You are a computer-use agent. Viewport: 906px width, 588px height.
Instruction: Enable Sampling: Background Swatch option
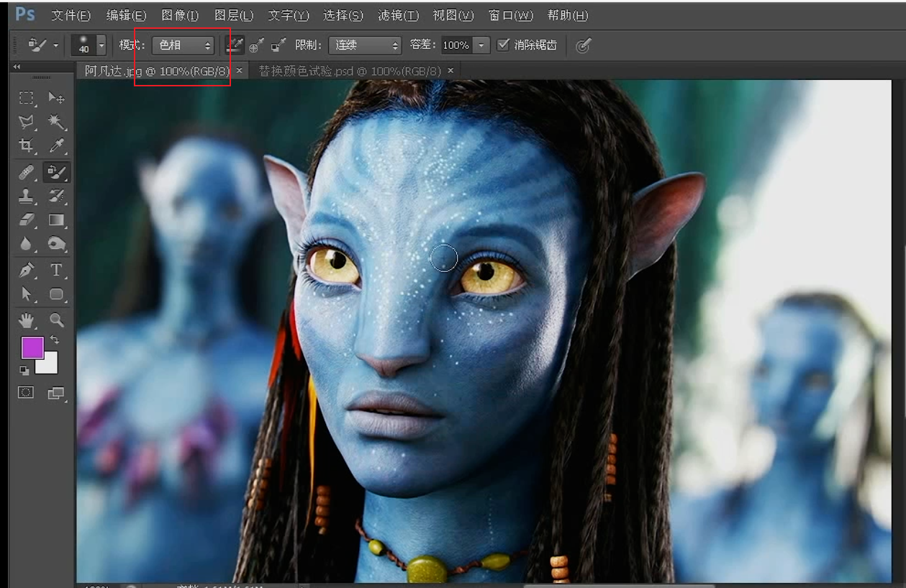pyautogui.click(x=278, y=45)
